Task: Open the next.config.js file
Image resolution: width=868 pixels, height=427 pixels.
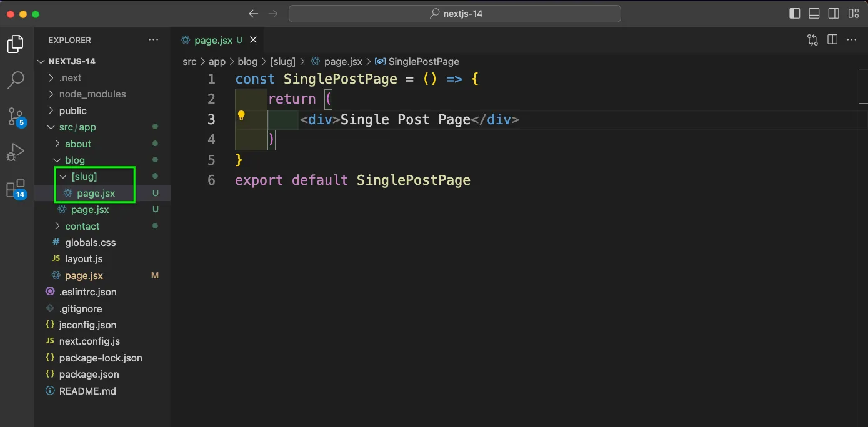Action: [102, 341]
